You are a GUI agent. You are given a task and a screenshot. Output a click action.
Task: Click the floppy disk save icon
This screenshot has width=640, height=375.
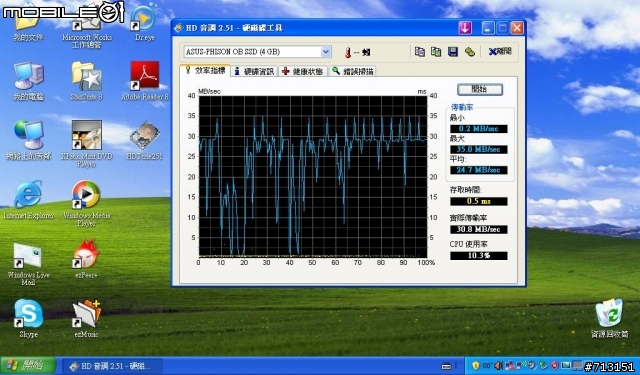pyautogui.click(x=453, y=51)
